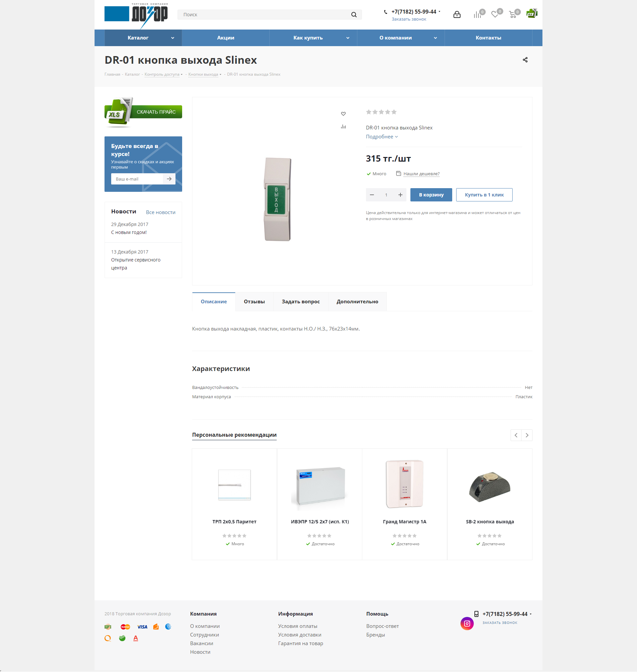
Task: Expand 'Контроль доступа' breadcrumb dropdown
Action: pos(182,75)
